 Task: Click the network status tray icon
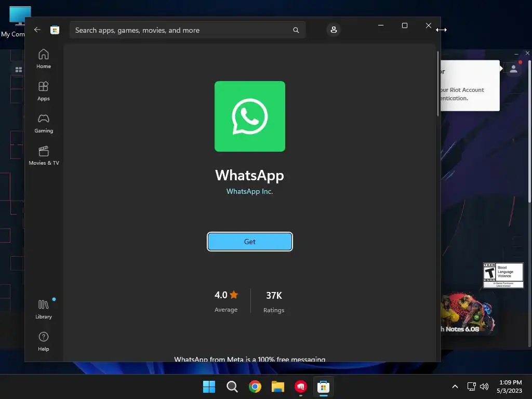point(471,387)
